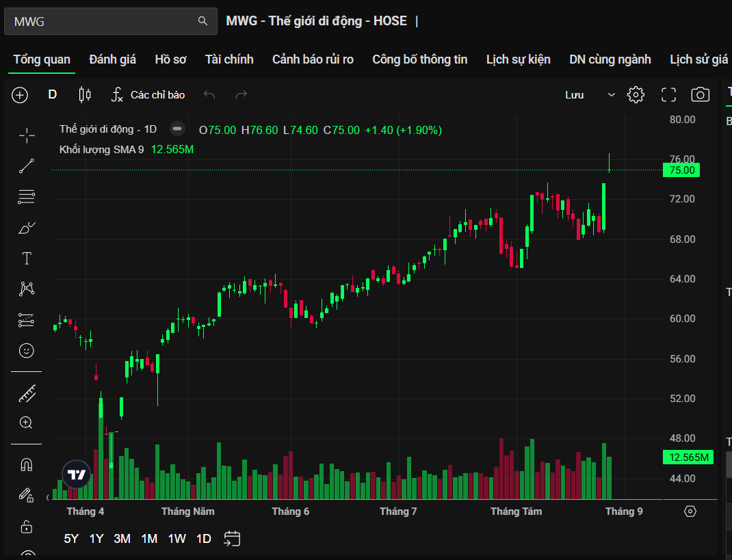This screenshot has width=732, height=560.
Task: Open the Cảnh báo rủi ro tab
Action: coord(313,59)
